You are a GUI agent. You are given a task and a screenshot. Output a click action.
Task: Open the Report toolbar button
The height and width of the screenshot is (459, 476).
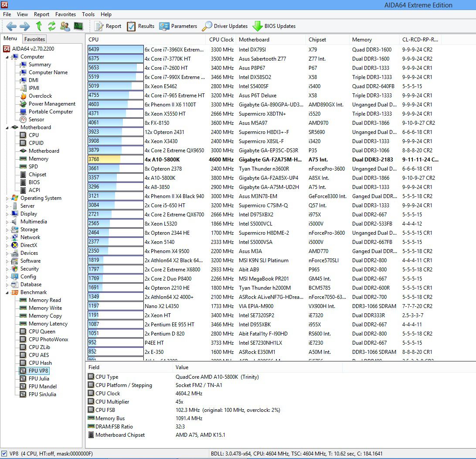[x=108, y=26]
